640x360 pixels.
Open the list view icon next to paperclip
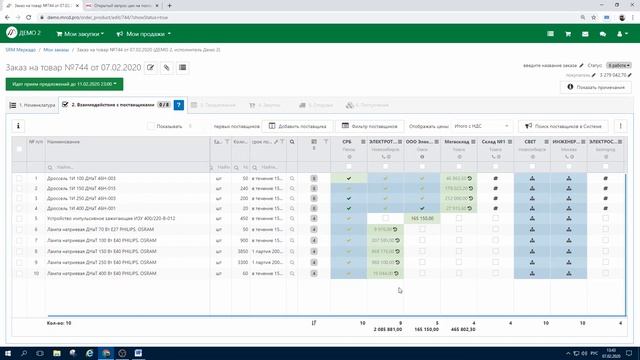(x=182, y=68)
